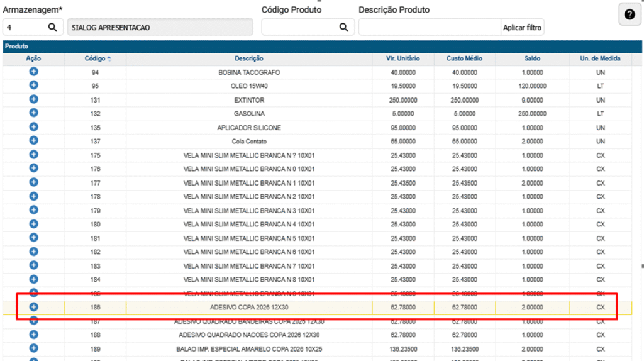The width and height of the screenshot is (644, 361).
Task: Add Cola Contato via its plus icon
Action: tap(33, 141)
